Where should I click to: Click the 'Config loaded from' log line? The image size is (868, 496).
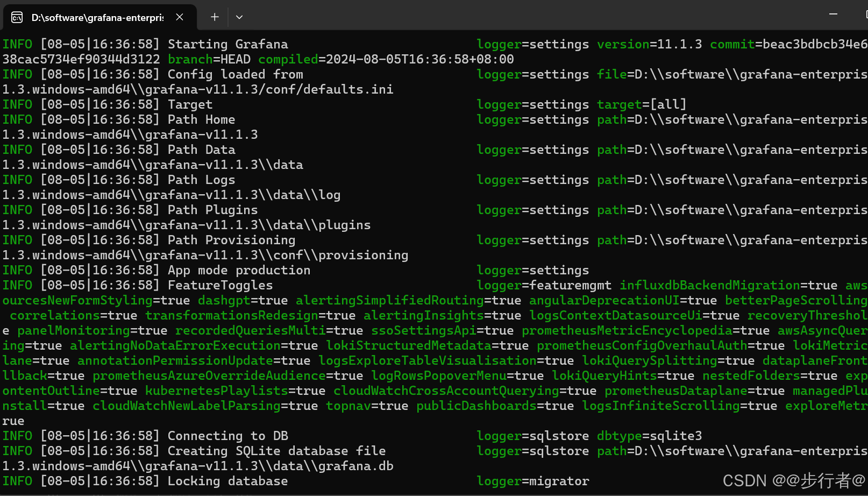[236, 74]
